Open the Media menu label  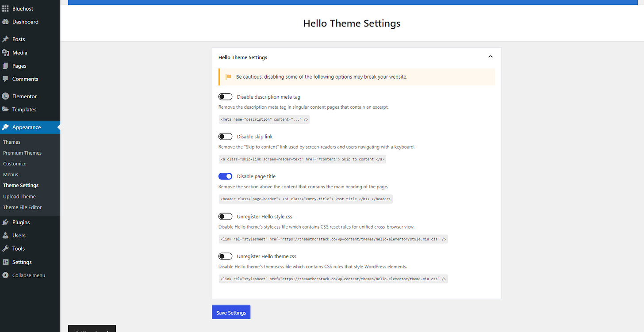tap(20, 53)
